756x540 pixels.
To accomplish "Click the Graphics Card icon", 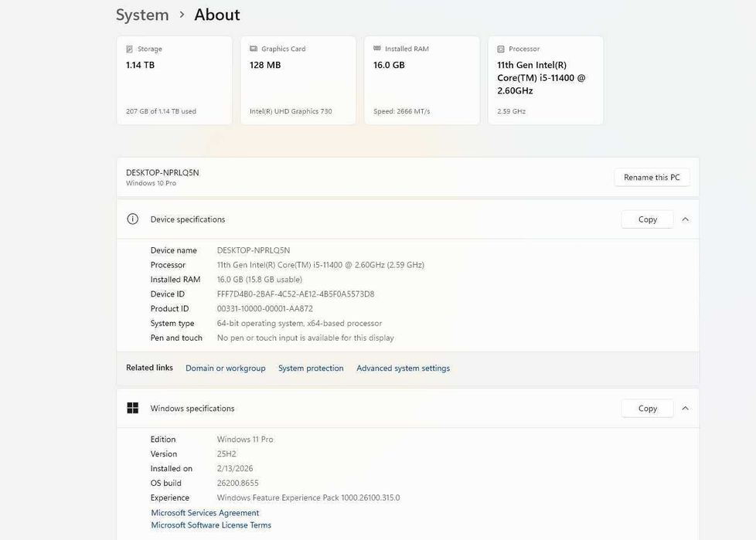I will 253,49.
